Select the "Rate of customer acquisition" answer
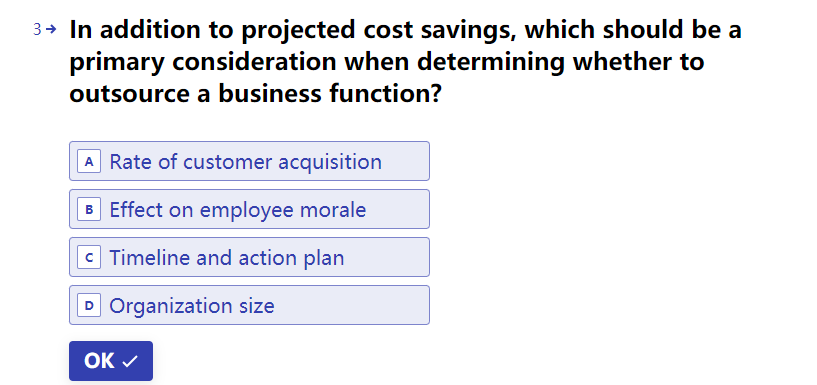 click(x=249, y=161)
